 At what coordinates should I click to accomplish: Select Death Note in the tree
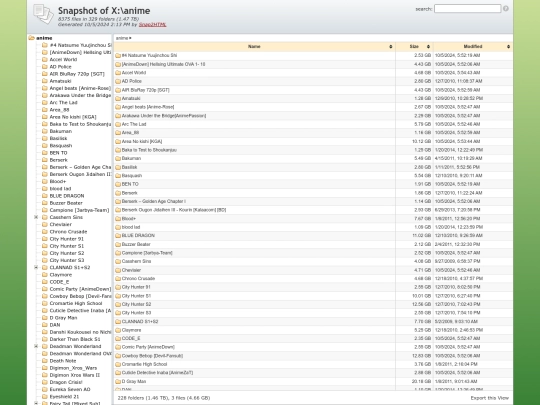[x=63, y=361]
